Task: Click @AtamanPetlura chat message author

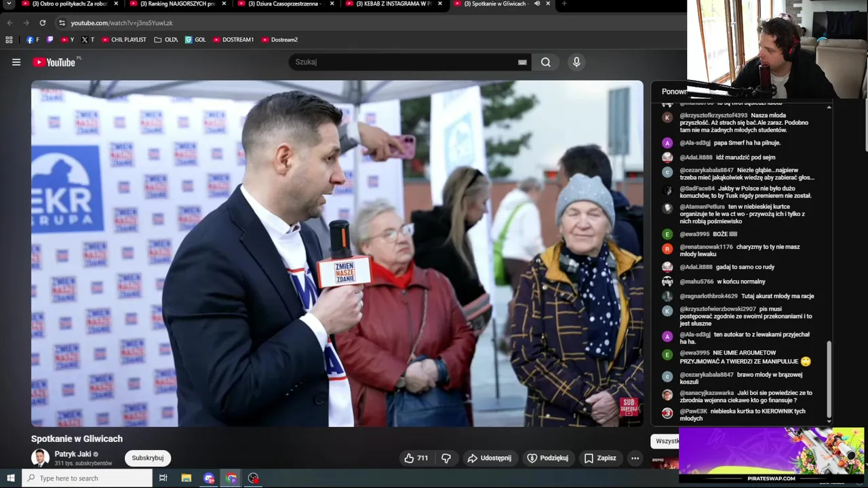Action: pyautogui.click(x=702, y=207)
